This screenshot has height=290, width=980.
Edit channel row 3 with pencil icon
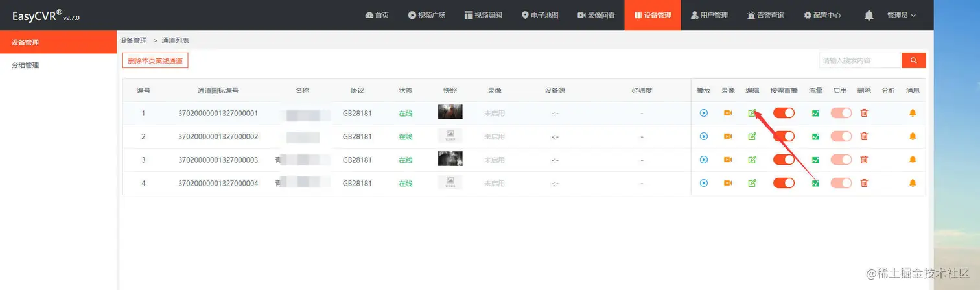tap(752, 160)
